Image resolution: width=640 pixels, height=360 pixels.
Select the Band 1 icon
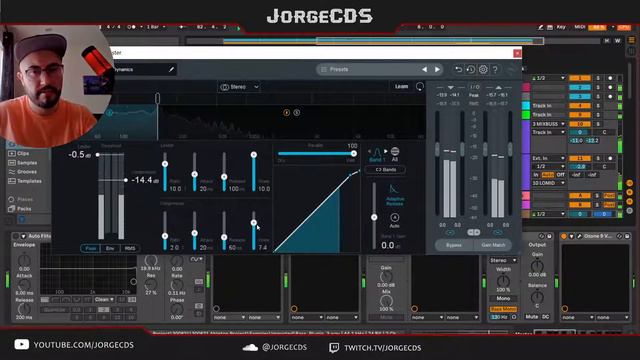pos(377,155)
